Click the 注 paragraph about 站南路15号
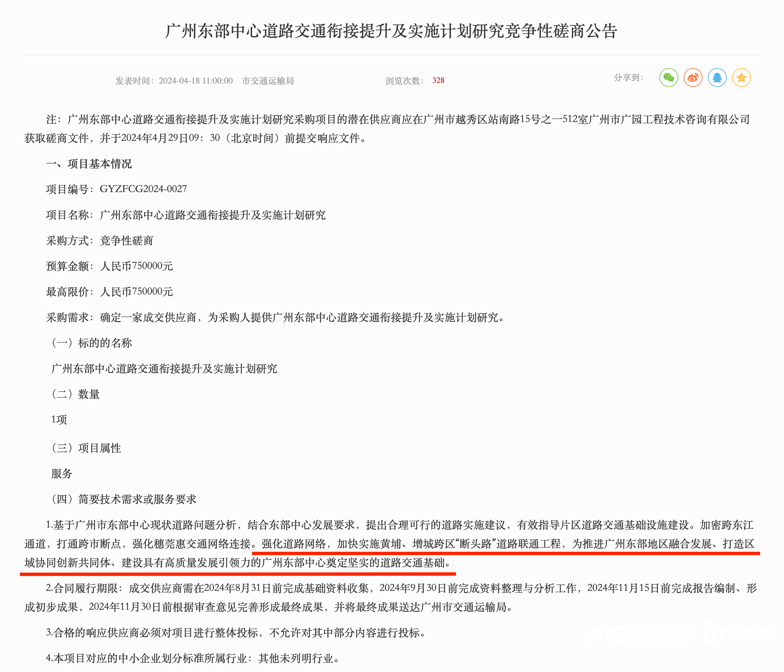The height and width of the screenshot is (672, 784). 388,129
